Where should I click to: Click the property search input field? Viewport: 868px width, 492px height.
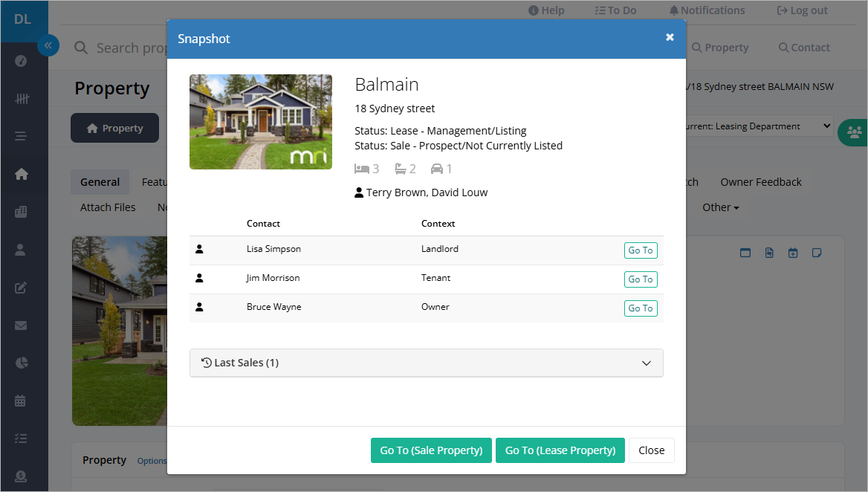pyautogui.click(x=132, y=48)
